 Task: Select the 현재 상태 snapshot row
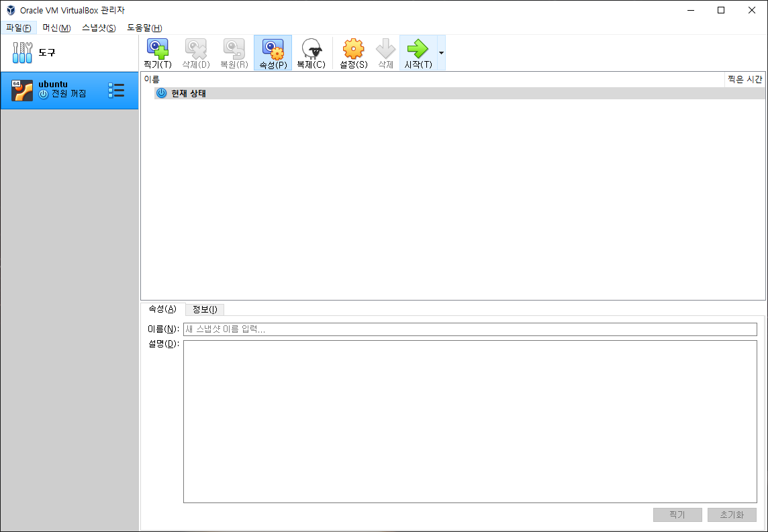point(459,93)
